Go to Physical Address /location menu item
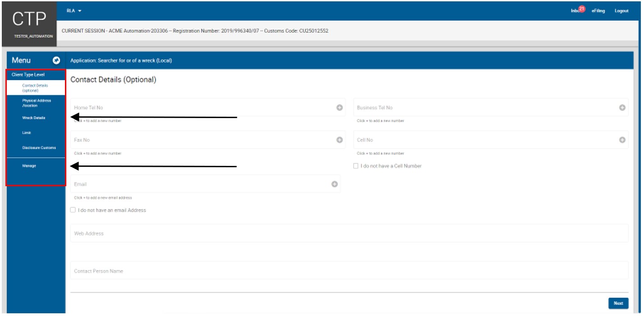The height and width of the screenshot is (316, 644). point(36,103)
